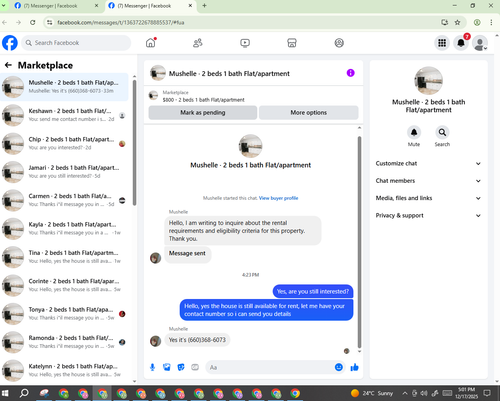Choose a sticker from the sticker icon
This screenshot has height=401, width=500.
[181, 367]
